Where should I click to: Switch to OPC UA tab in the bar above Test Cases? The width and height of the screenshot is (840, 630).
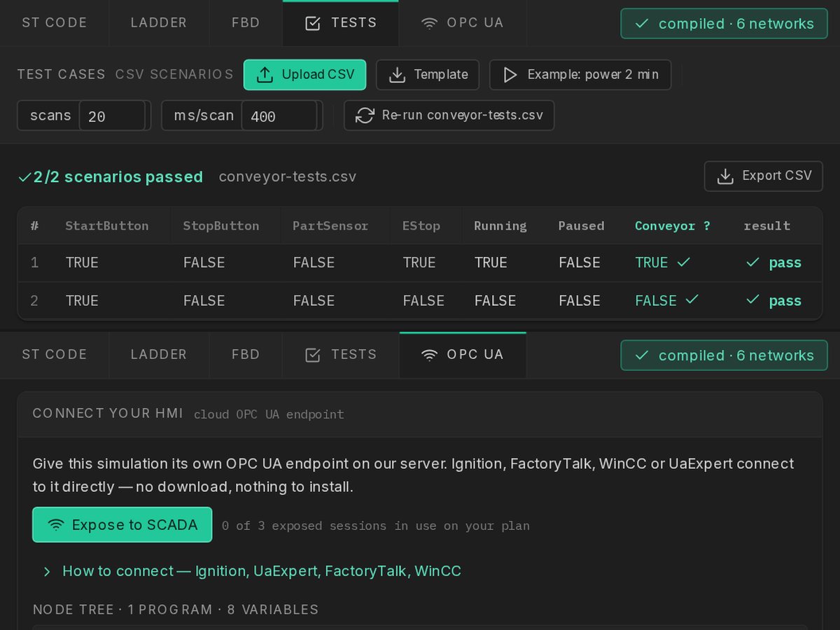[x=462, y=22]
